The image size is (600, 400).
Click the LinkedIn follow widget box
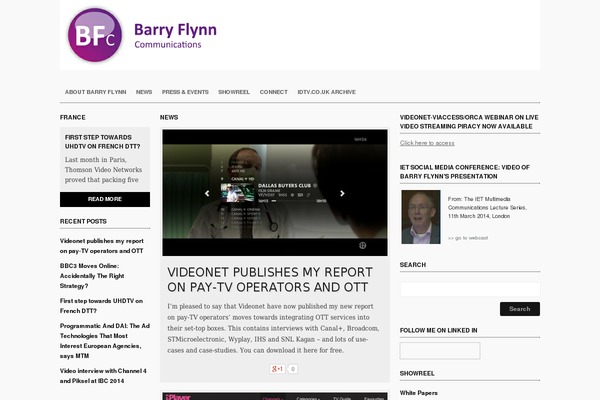pyautogui.click(x=440, y=351)
